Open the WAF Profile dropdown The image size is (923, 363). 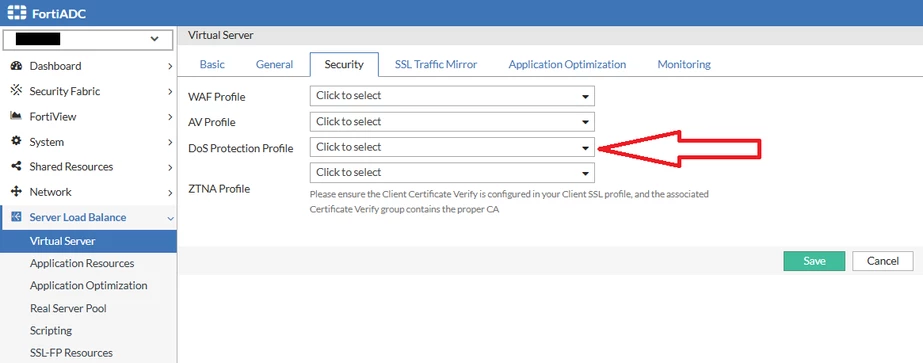[x=451, y=95]
